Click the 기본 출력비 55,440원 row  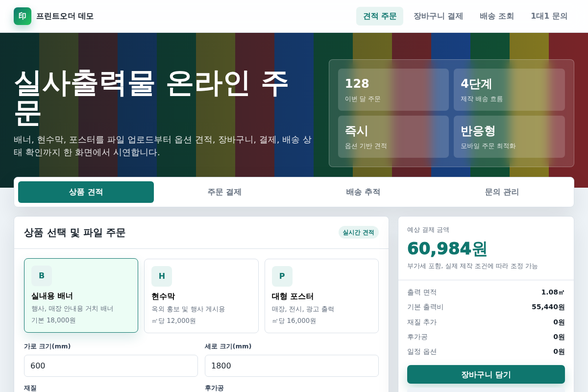[486, 307]
